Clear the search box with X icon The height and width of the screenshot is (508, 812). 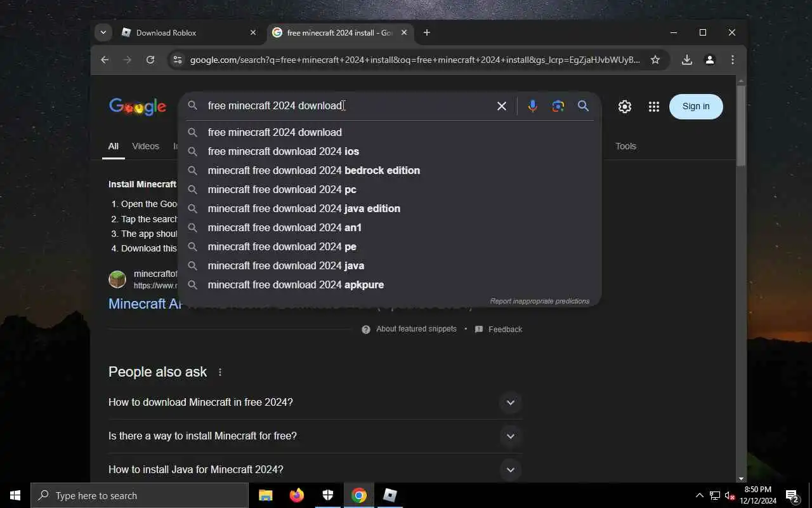coord(501,106)
